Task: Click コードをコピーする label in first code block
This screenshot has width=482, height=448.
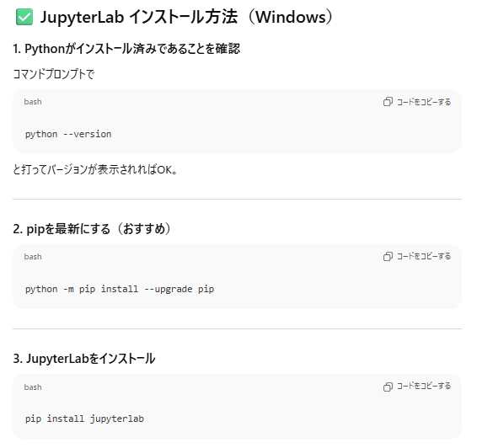Action: pos(424,102)
